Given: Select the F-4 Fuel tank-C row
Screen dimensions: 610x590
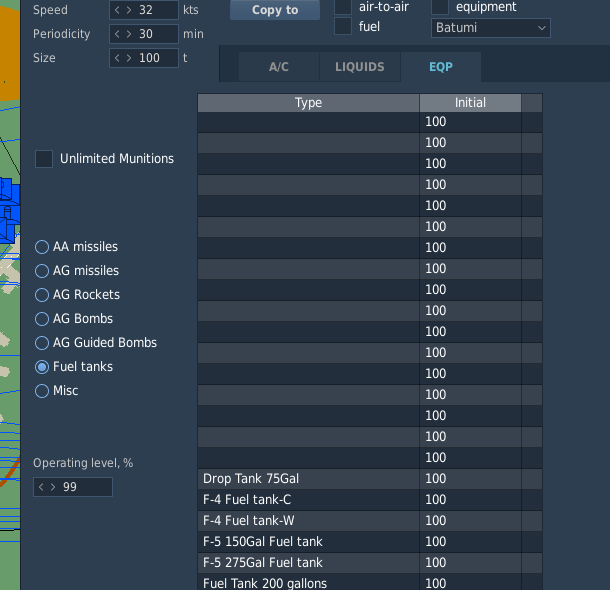Looking at the screenshot, I should point(370,500).
